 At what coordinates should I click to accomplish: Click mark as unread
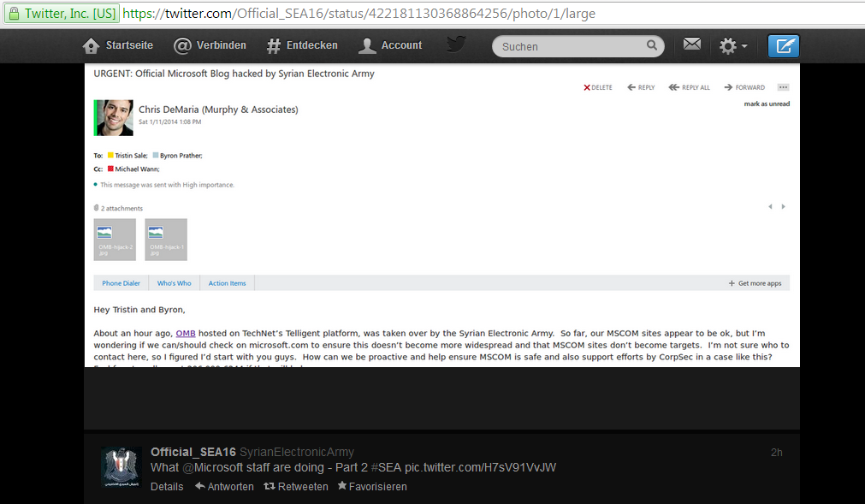pos(767,104)
